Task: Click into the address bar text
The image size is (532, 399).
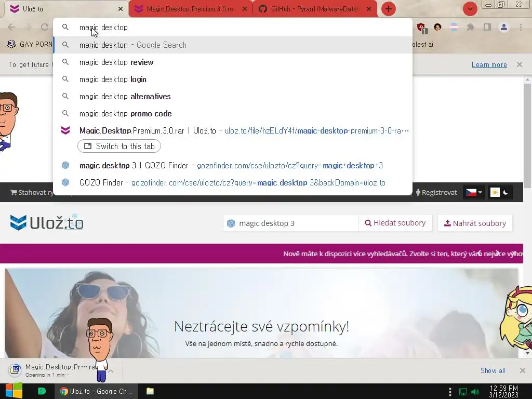Action: [103, 28]
